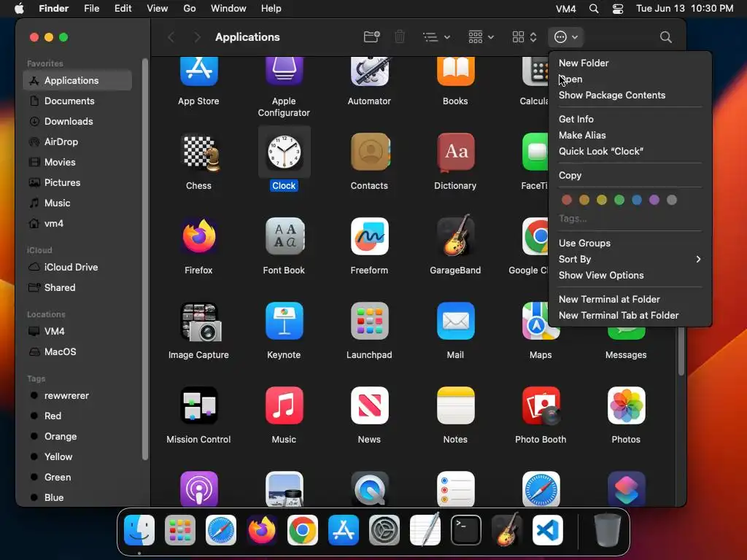This screenshot has height=560, width=747.
Task: Select the MacOS location in sidebar
Action: 77,351
